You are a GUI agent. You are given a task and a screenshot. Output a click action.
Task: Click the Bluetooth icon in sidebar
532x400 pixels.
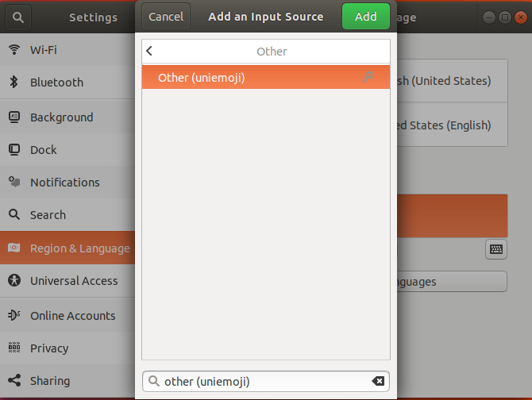(x=13, y=83)
